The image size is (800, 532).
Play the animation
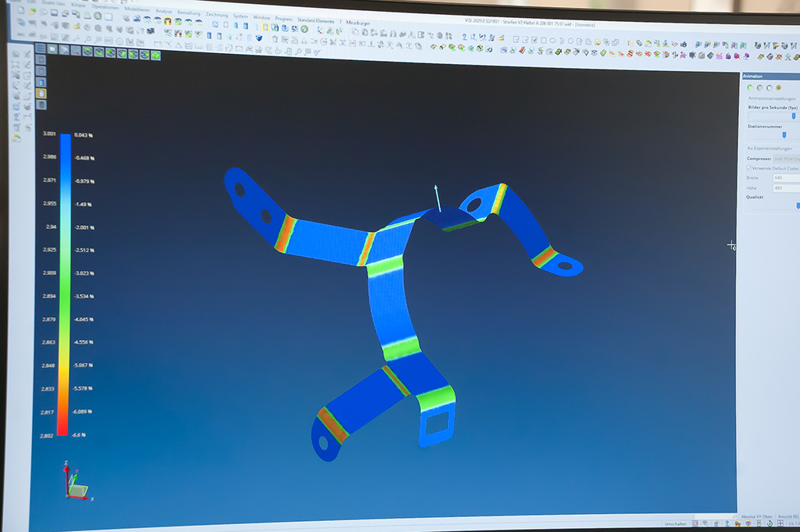[x=750, y=87]
